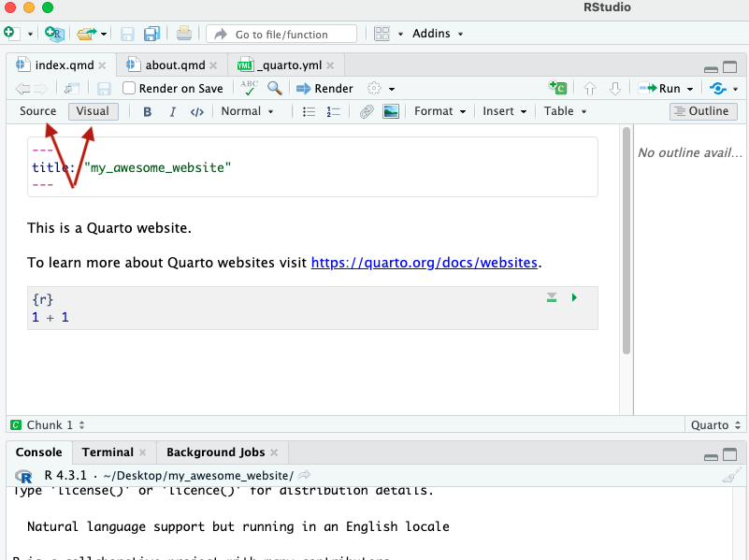Click the Bold formatting icon
The width and height of the screenshot is (749, 560).
(x=148, y=111)
